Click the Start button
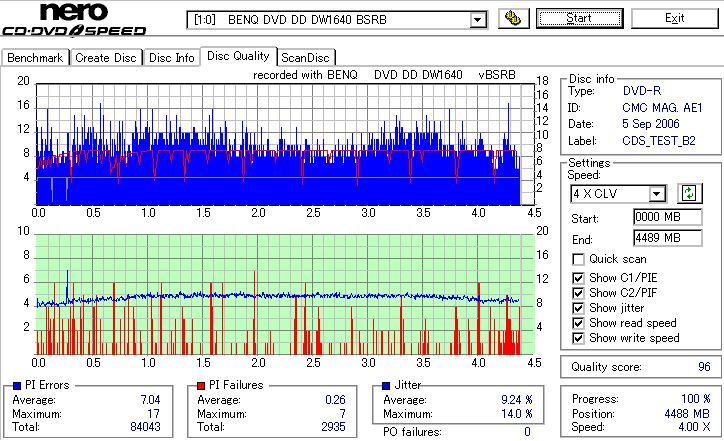724x441 pixels. pyautogui.click(x=579, y=18)
